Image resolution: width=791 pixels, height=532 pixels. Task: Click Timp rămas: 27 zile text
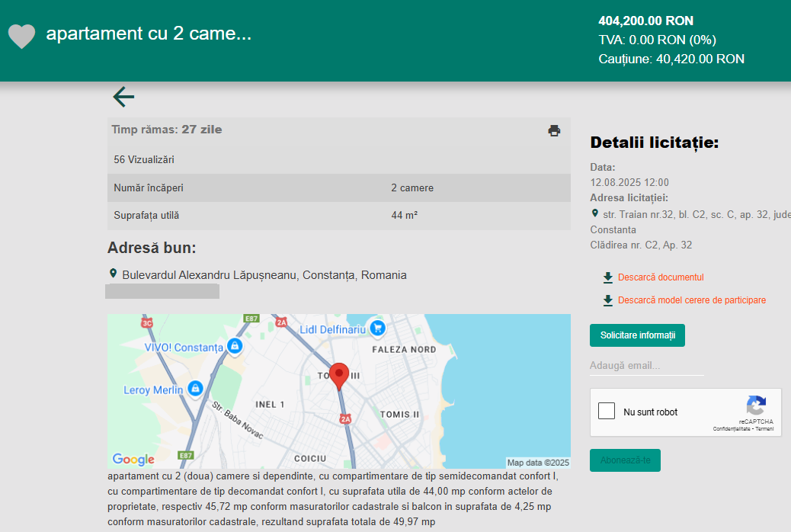click(x=166, y=130)
